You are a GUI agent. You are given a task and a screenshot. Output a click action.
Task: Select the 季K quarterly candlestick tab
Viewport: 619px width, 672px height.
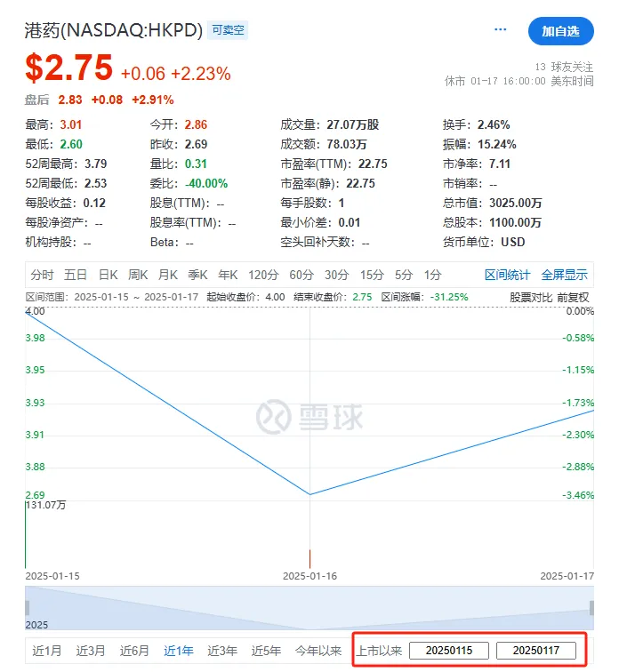197,275
